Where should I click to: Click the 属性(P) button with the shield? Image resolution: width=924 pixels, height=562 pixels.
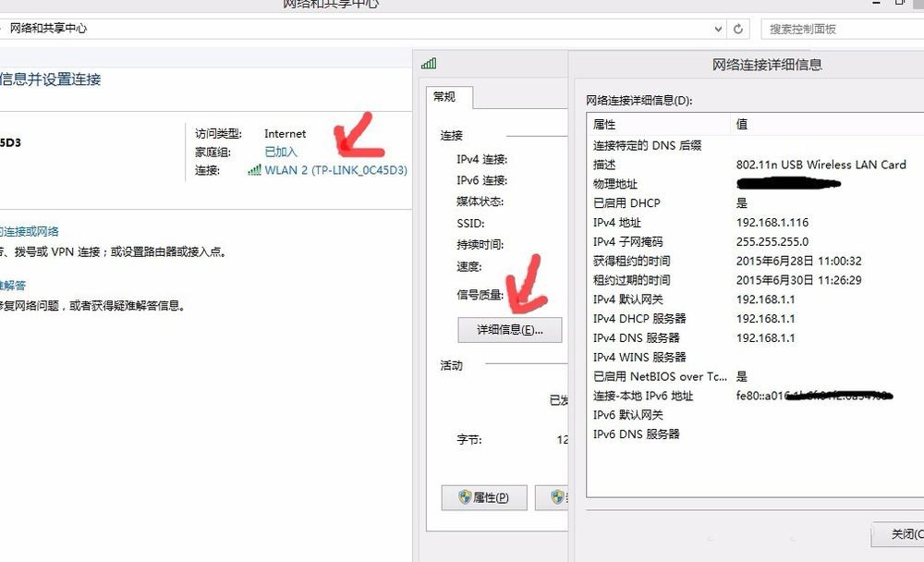[484, 497]
